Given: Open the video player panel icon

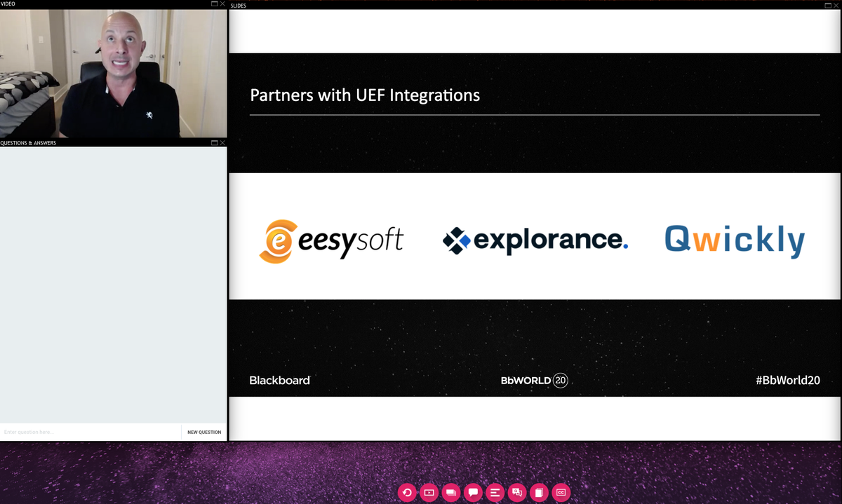Looking at the screenshot, I should pos(429,493).
